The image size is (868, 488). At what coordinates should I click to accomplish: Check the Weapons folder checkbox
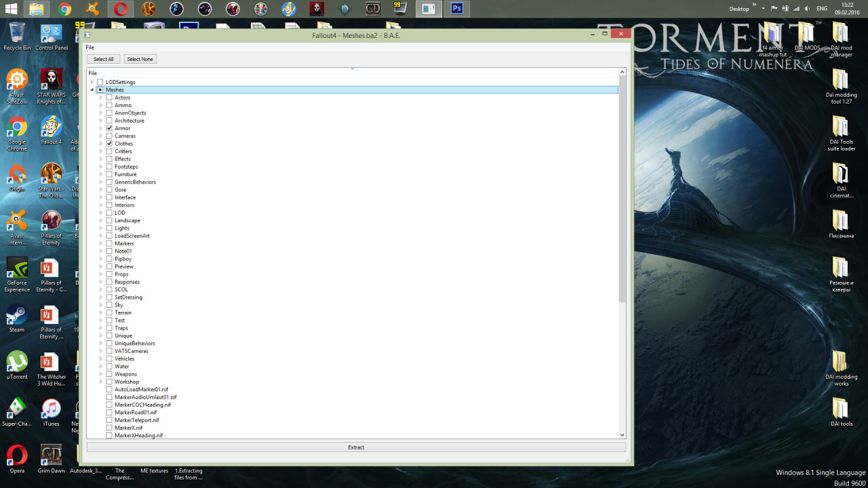(x=109, y=374)
